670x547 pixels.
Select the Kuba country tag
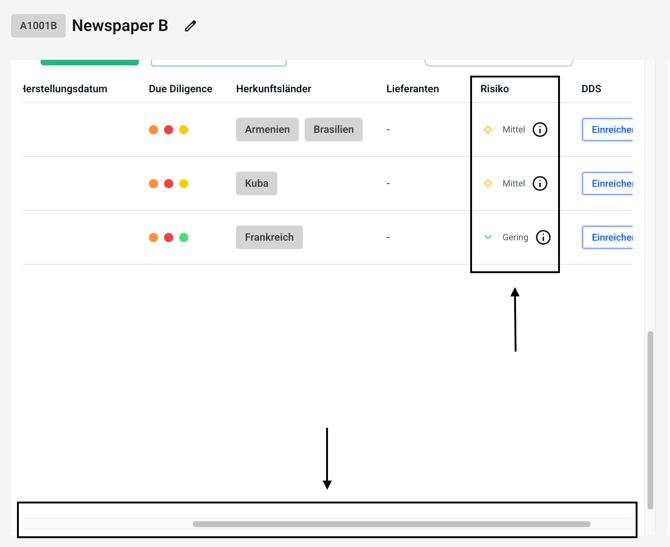click(257, 184)
